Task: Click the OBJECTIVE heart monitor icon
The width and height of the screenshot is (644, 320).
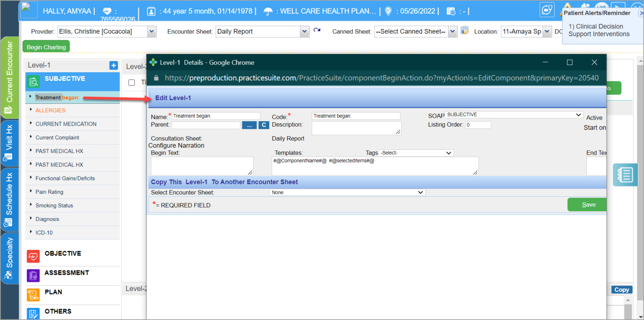Action: (x=33, y=256)
